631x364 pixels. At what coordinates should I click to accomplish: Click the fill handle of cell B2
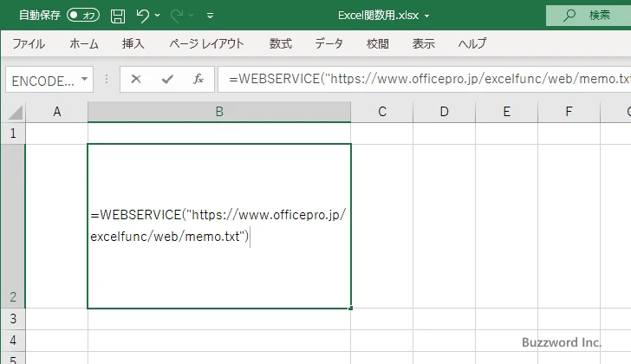point(350,308)
